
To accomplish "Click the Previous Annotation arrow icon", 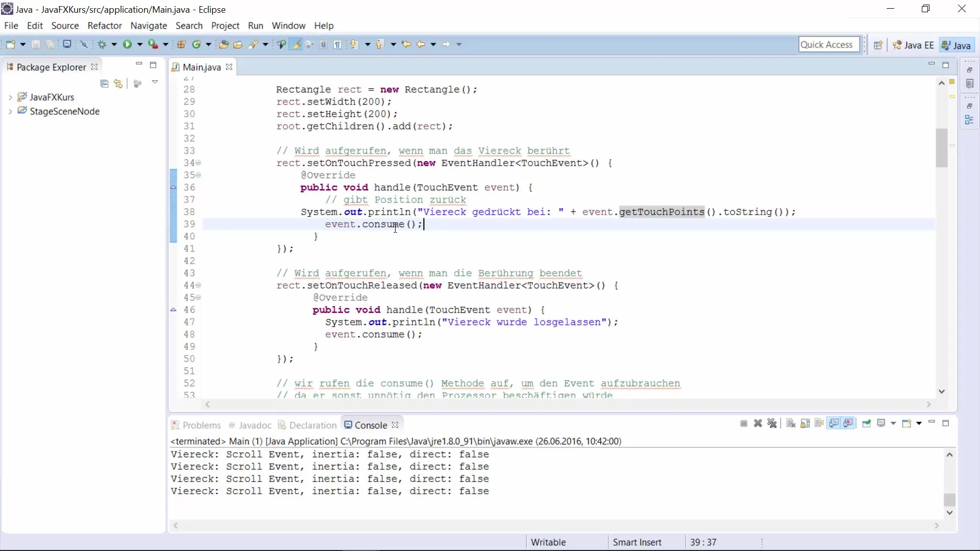I will (x=380, y=44).
